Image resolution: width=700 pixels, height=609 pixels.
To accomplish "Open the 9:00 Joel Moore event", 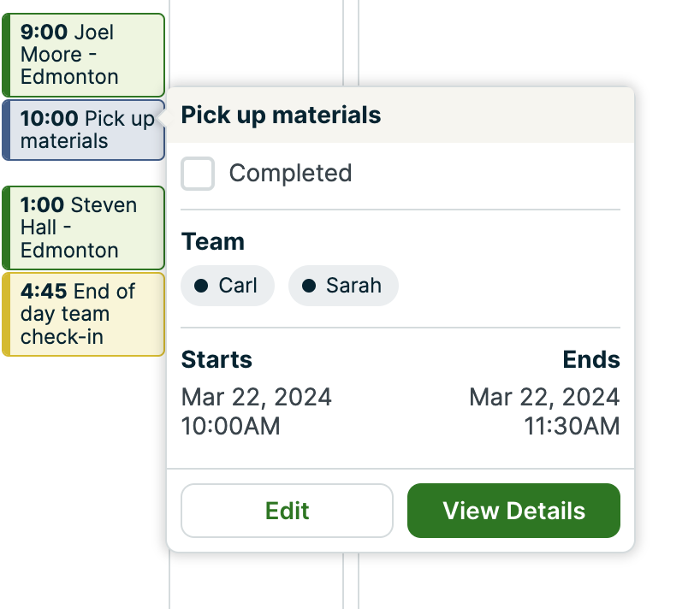I will tap(84, 55).
